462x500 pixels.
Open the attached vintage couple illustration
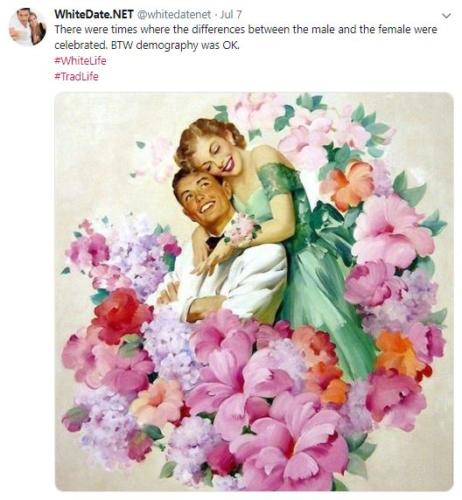coord(254,291)
